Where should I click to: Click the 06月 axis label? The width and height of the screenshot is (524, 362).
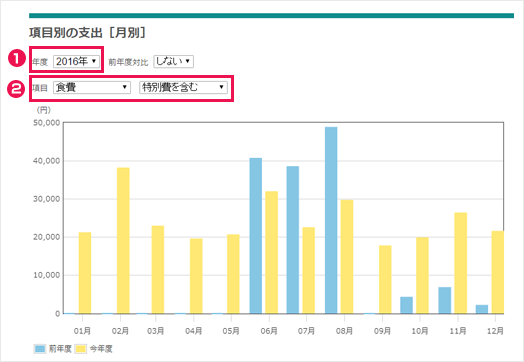coord(269,331)
